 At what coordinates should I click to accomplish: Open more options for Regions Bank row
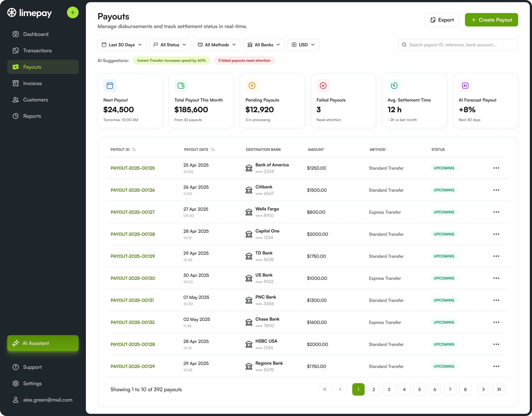[x=496, y=366]
